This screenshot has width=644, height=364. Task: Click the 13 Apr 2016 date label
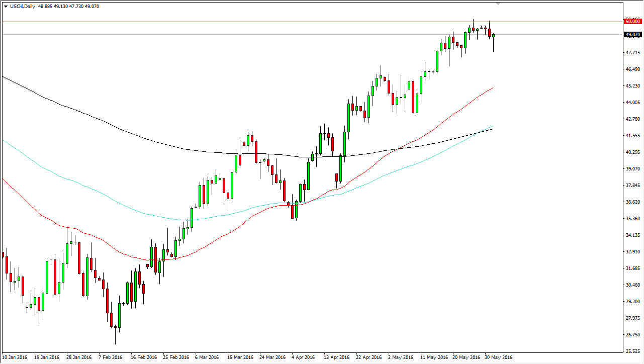(x=336, y=357)
